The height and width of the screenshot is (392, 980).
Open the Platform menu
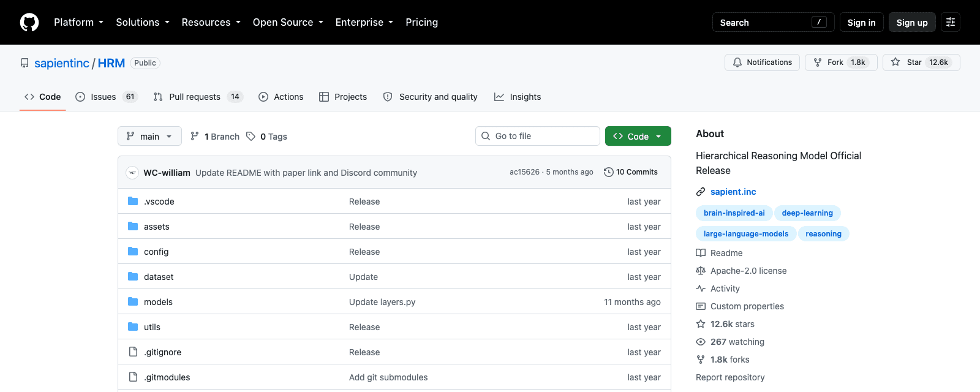pos(78,22)
